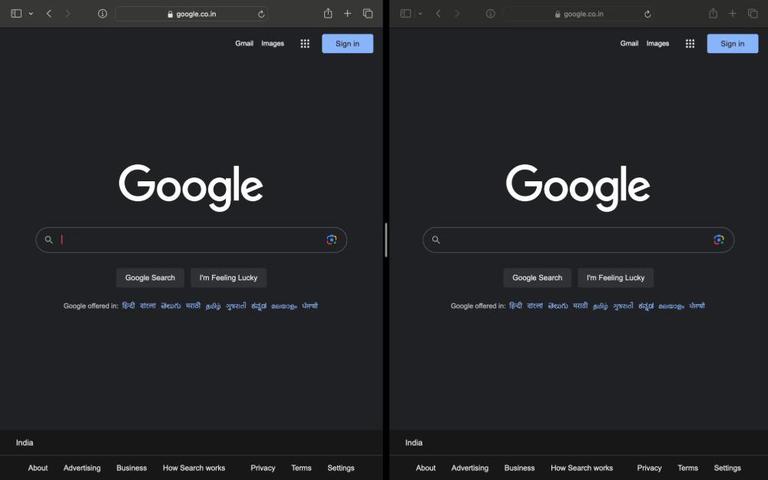The height and width of the screenshot is (480, 768).
Task: Open About link in left window footer
Action: click(38, 468)
